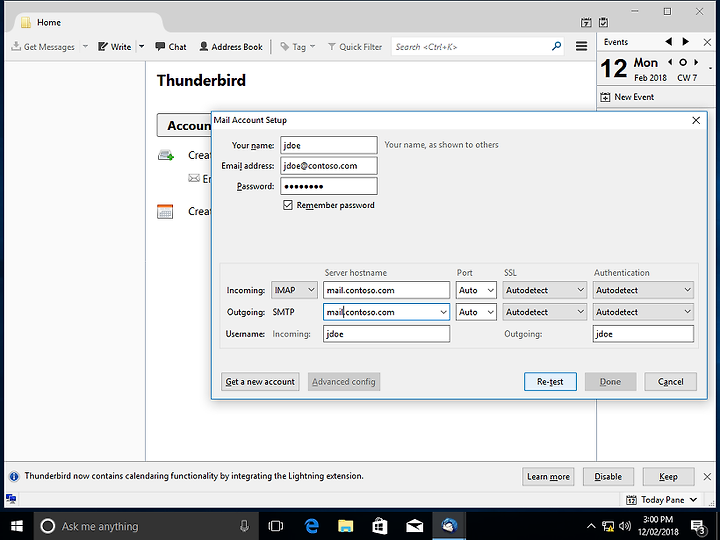Click the New Event button

(x=627, y=97)
